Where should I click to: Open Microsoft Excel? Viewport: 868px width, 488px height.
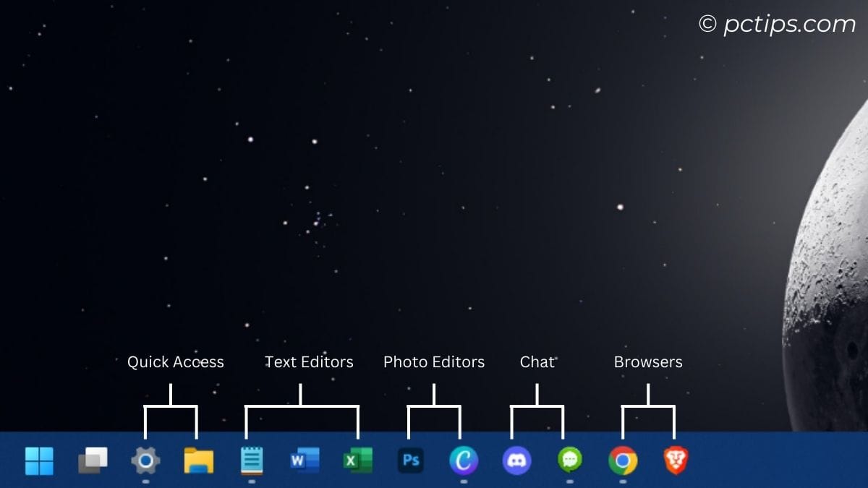click(x=357, y=460)
